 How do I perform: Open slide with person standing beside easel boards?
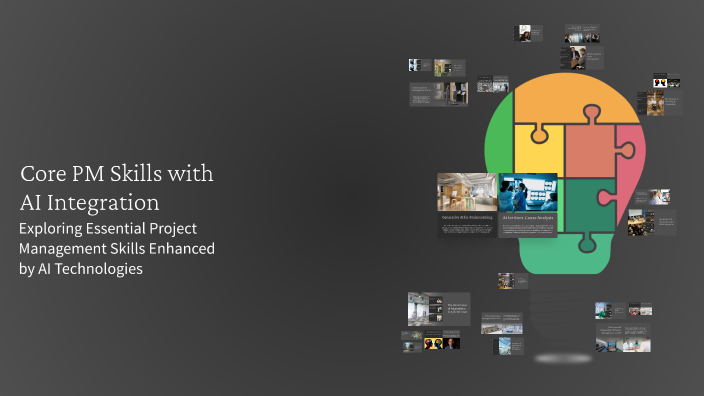pyautogui.click(x=439, y=94)
